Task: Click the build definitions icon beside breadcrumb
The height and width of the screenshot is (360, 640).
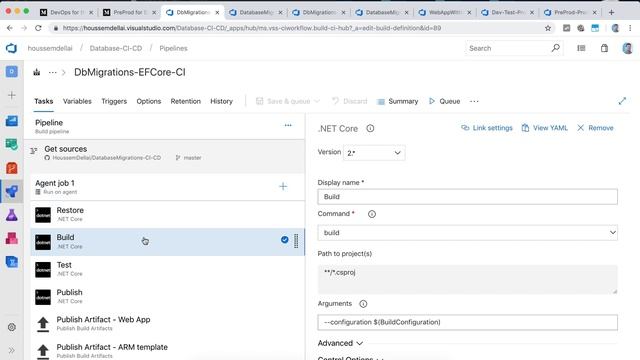Action: 37,72
